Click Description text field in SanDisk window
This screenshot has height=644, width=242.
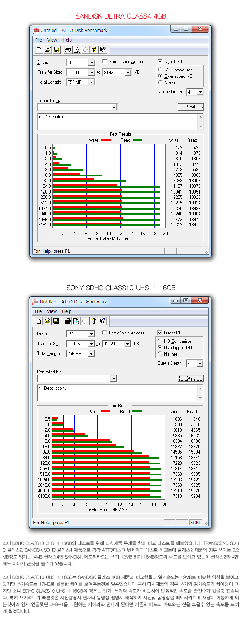(x=118, y=122)
